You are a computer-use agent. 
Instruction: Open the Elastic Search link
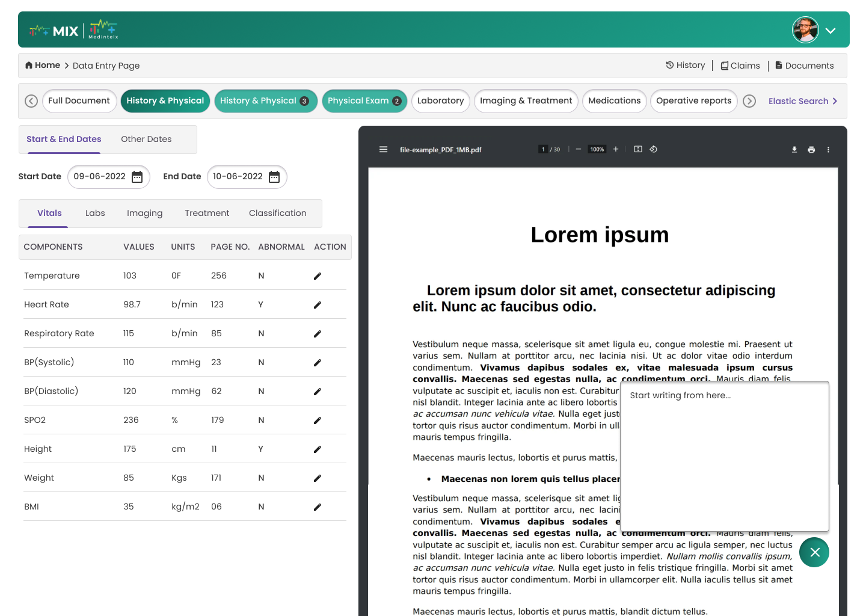pyautogui.click(x=802, y=101)
